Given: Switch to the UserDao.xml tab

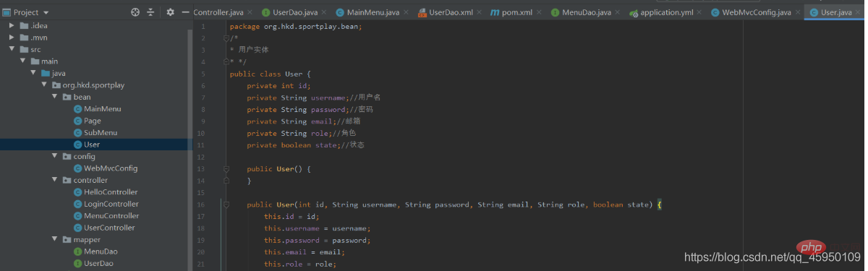Looking at the screenshot, I should coord(451,12).
